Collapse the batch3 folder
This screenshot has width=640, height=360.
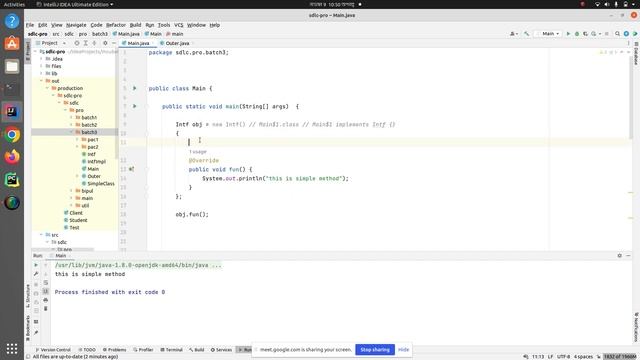[71, 132]
